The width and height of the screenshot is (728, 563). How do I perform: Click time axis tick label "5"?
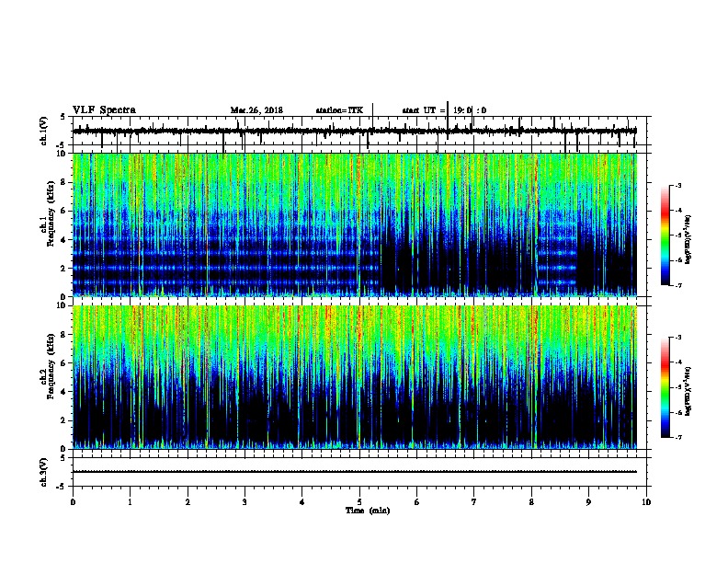359,502
